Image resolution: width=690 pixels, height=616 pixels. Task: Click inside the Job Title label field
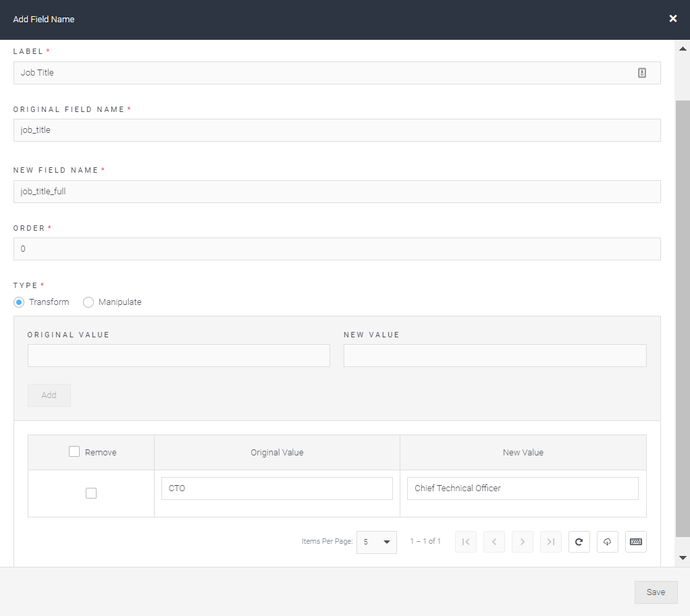(270, 72)
